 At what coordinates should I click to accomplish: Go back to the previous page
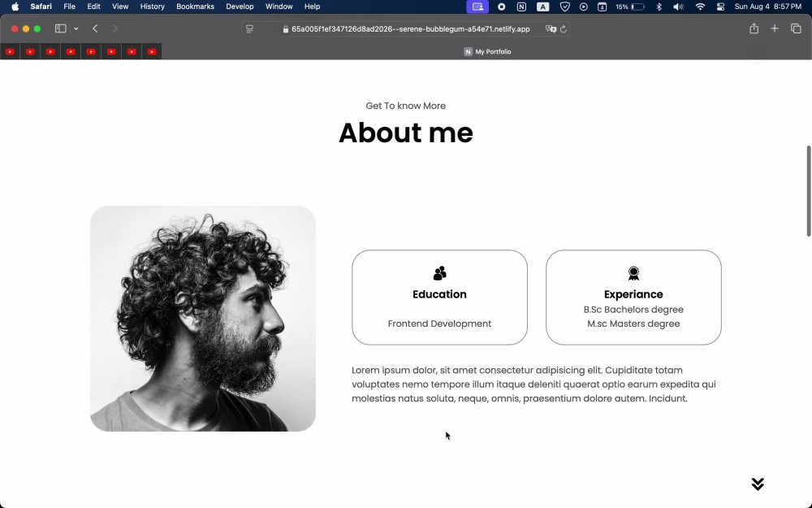click(x=95, y=28)
